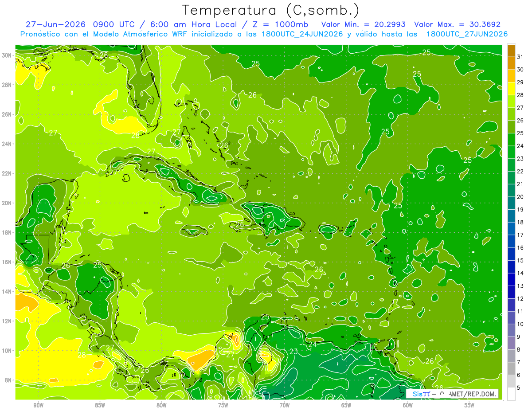The width and height of the screenshot is (532, 411).
Task: Click the 70W longitude label
Action: (285, 406)
